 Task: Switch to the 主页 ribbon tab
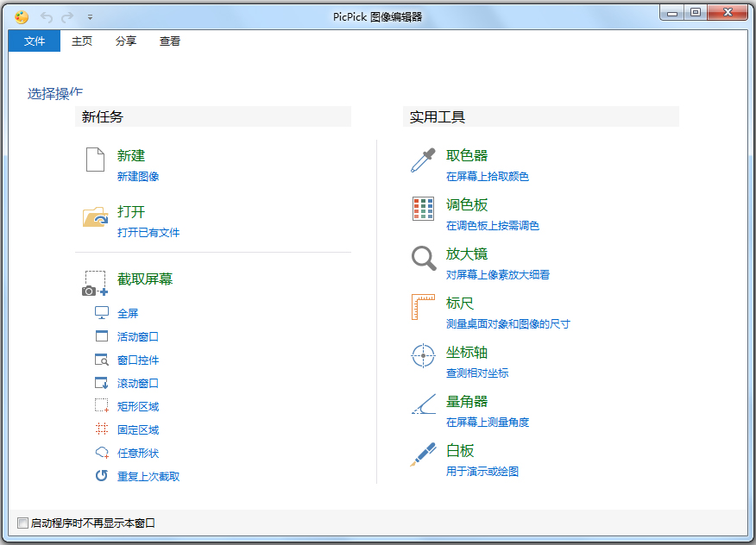(x=82, y=41)
